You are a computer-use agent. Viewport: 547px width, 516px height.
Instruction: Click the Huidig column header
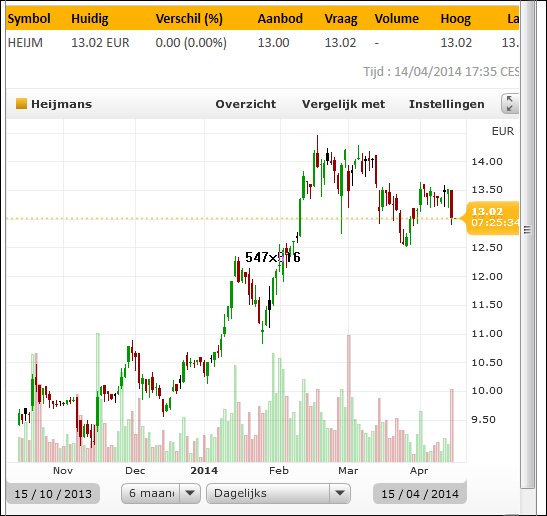tap(90, 18)
